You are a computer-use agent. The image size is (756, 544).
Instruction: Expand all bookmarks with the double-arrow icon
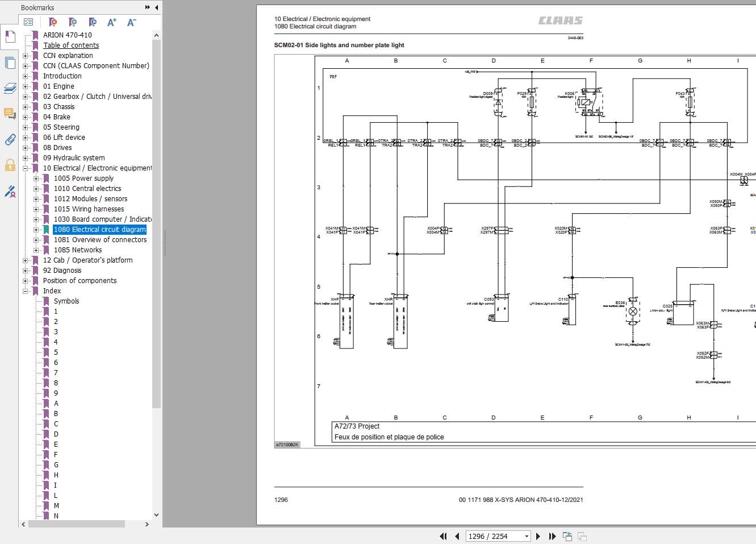coord(148,7)
